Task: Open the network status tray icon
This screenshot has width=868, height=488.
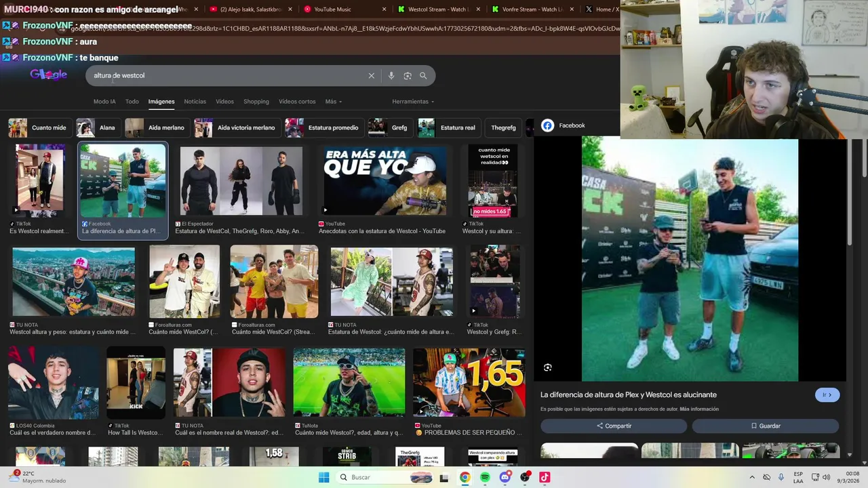Action: pos(815,477)
